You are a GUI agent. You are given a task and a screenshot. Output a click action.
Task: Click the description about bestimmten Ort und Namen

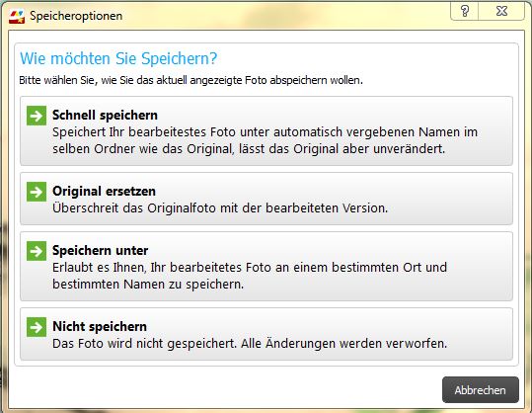(250, 276)
